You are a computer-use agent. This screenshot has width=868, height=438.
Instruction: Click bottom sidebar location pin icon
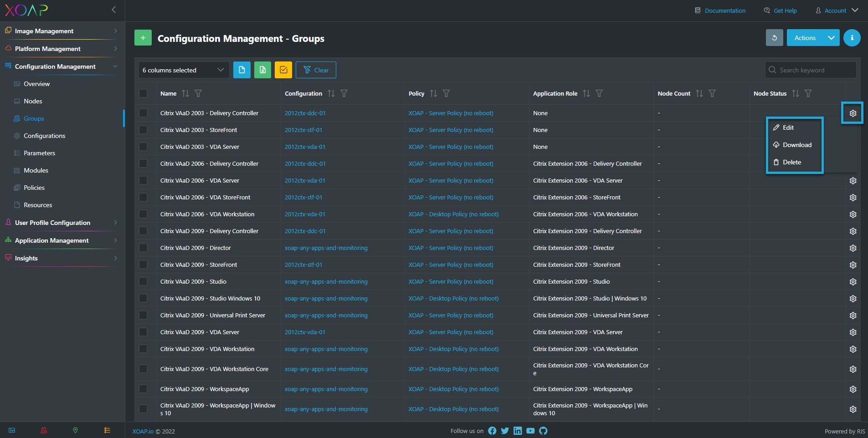pos(75,430)
